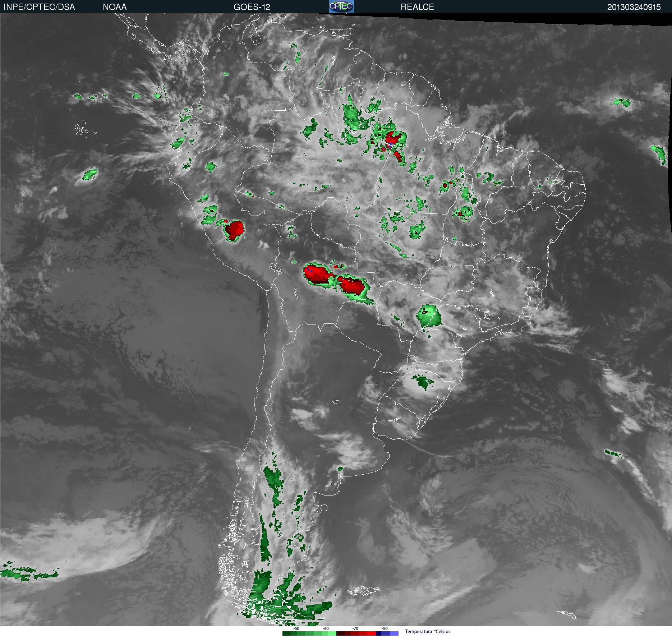Viewport: 672px width, 636px height.
Task: Click the 'GOES-12' satellite label
Action: (252, 7)
